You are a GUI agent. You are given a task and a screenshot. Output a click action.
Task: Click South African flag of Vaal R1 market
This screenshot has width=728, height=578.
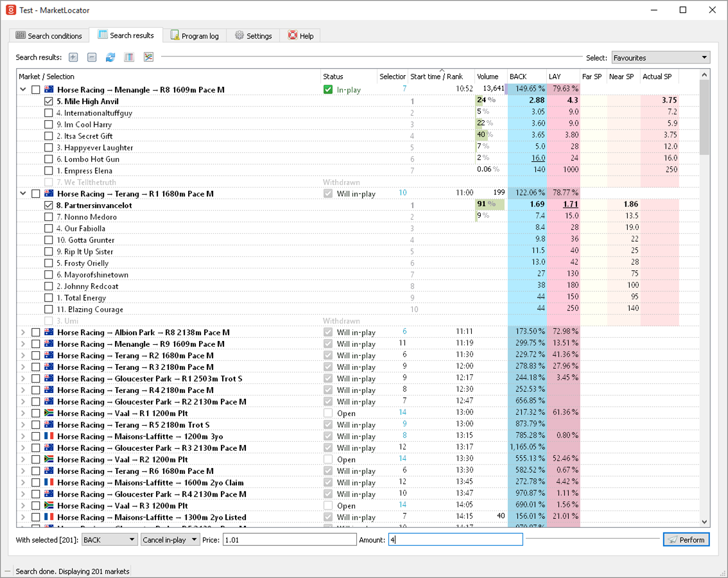tap(49, 412)
